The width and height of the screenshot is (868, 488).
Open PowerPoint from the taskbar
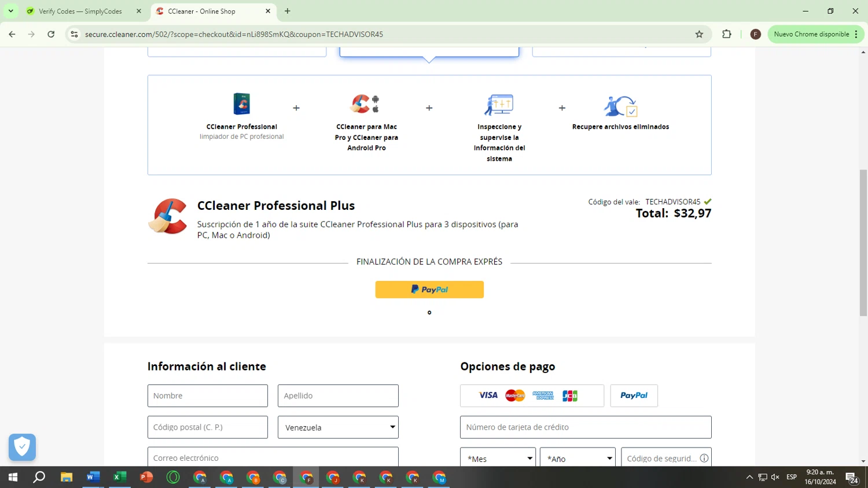coord(146,478)
